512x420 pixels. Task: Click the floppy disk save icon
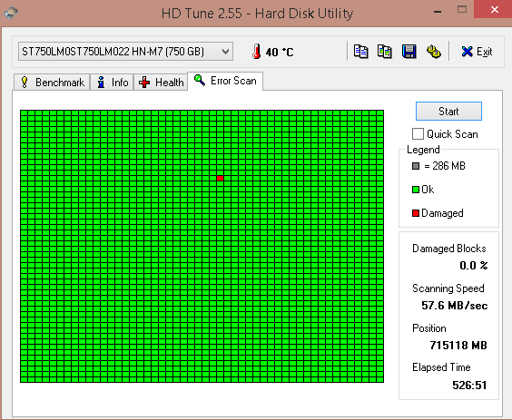[409, 52]
